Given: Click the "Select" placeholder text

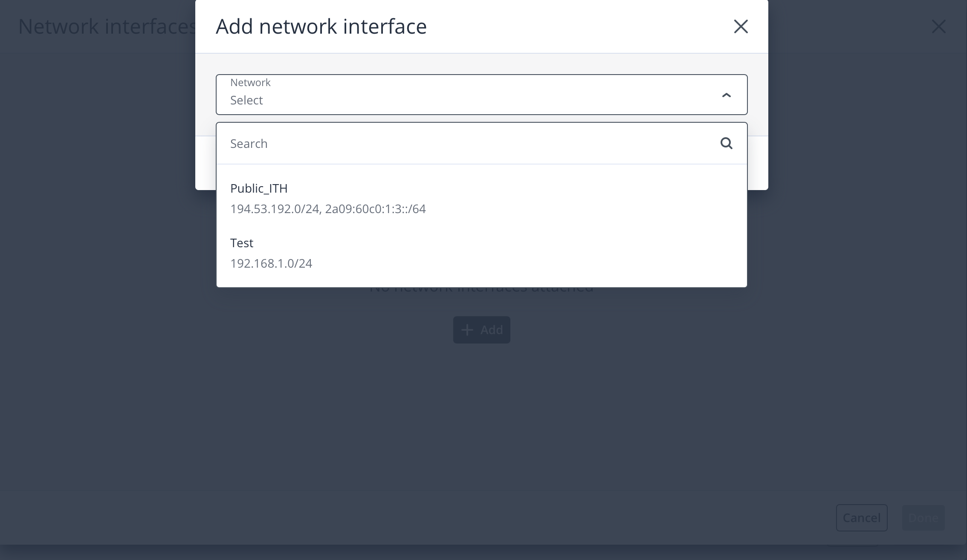Looking at the screenshot, I should pyautogui.click(x=246, y=100).
